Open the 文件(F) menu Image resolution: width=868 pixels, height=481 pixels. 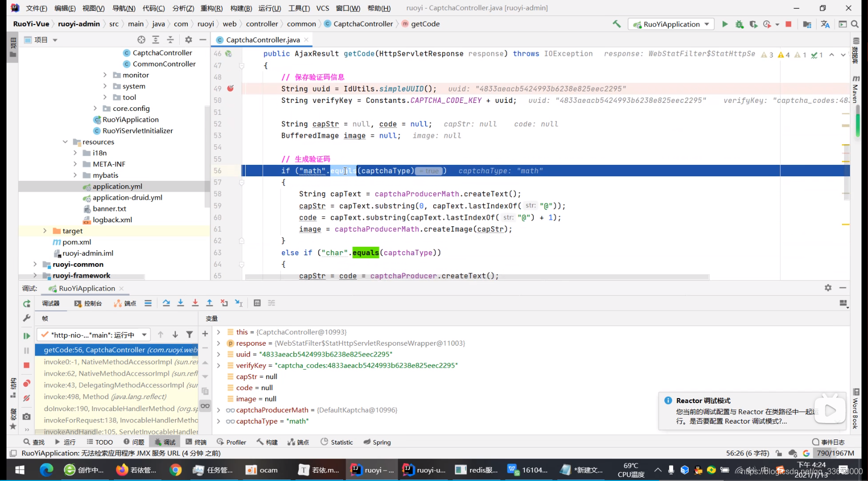(x=36, y=8)
